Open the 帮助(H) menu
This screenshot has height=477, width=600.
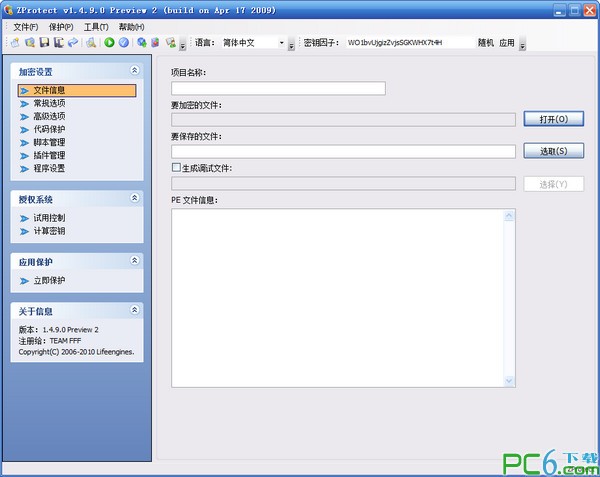click(x=131, y=27)
